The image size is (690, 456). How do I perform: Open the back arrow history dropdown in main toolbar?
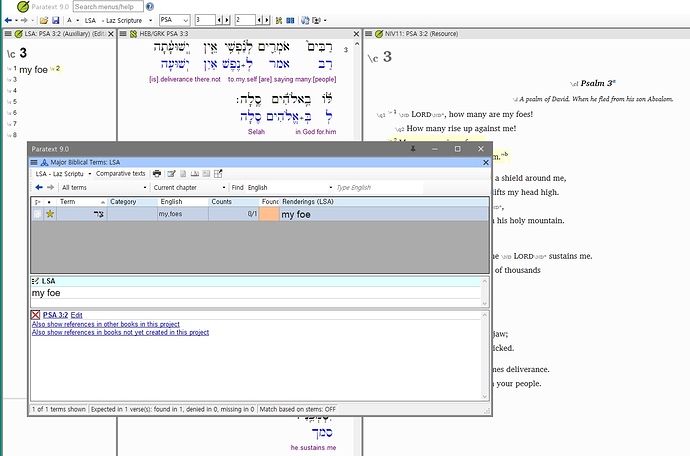16,20
